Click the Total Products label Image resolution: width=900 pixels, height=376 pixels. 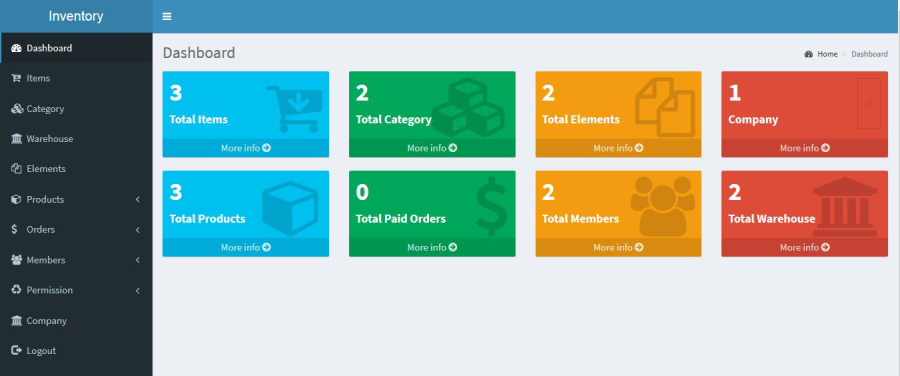click(x=207, y=219)
